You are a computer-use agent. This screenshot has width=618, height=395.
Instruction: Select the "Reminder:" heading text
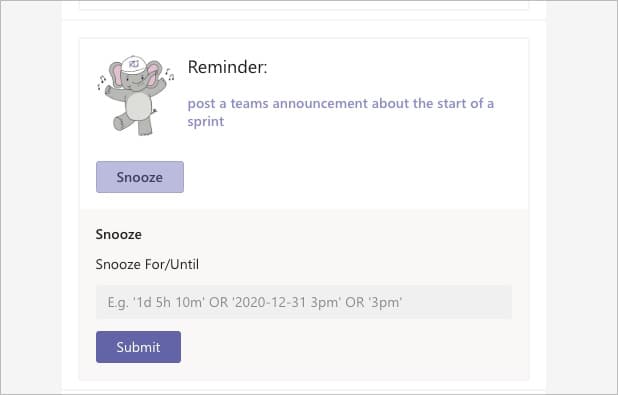click(227, 67)
